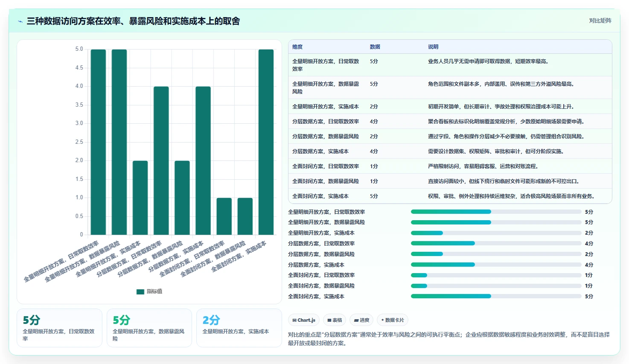Click the progress bar for 分层数据方案，数据暴露风险
The width and height of the screenshot is (629, 364).
coord(496,254)
